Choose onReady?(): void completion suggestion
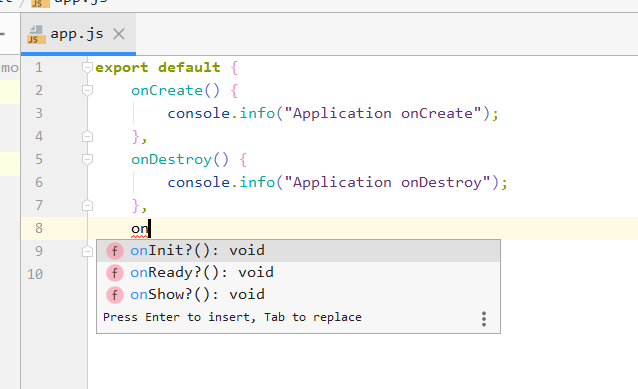The width and height of the screenshot is (638, 389). (x=298, y=273)
